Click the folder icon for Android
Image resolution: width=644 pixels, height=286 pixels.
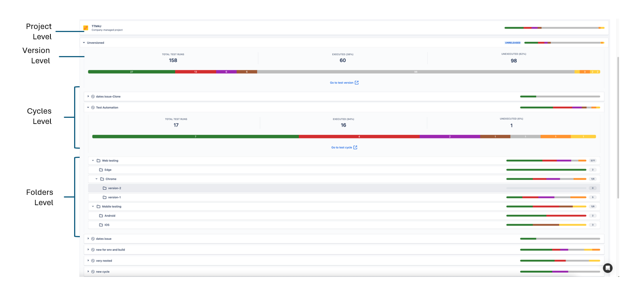point(101,215)
